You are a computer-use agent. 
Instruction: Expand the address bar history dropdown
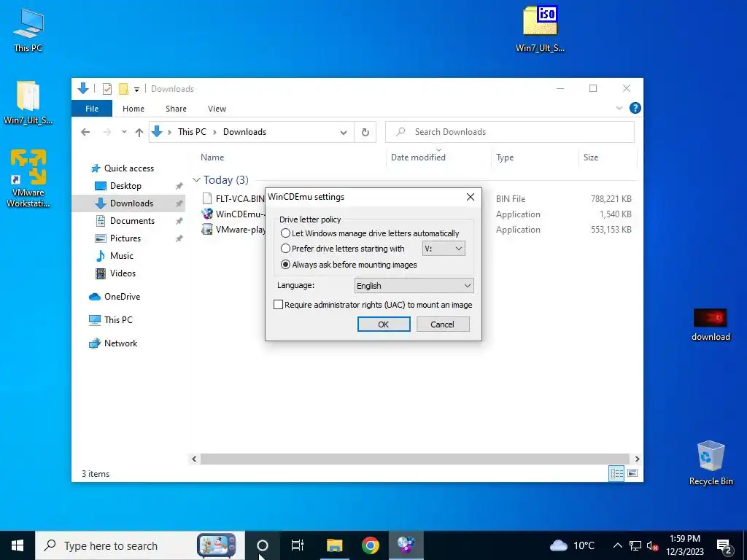tap(344, 133)
